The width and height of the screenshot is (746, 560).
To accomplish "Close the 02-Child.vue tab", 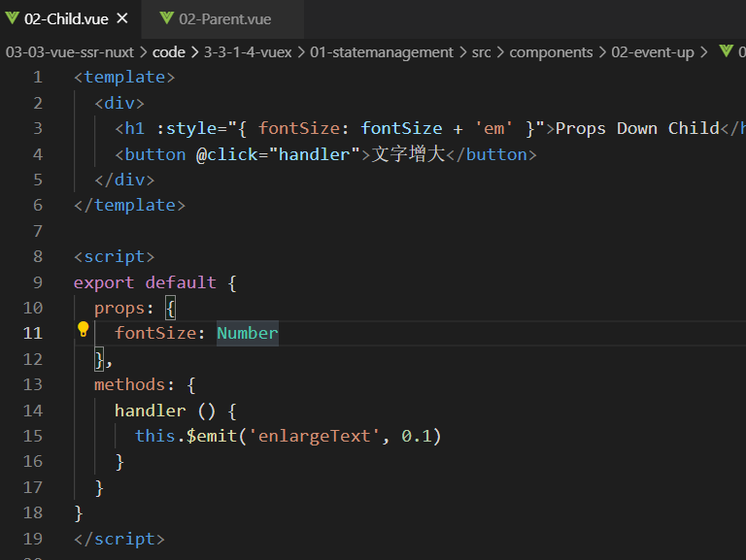I will 121,18.
